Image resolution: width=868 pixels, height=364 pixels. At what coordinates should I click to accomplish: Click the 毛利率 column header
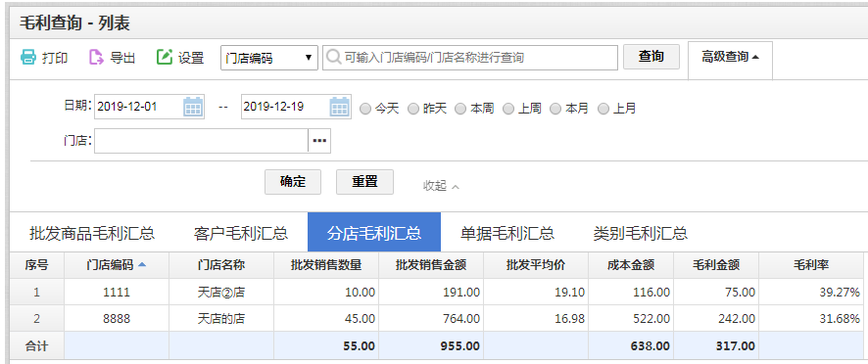pyautogui.click(x=811, y=265)
